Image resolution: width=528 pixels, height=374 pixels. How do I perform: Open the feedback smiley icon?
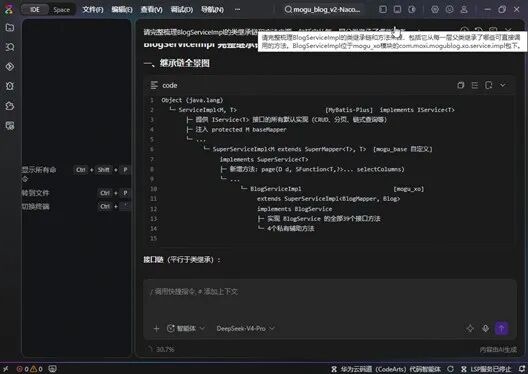(x=450, y=9)
